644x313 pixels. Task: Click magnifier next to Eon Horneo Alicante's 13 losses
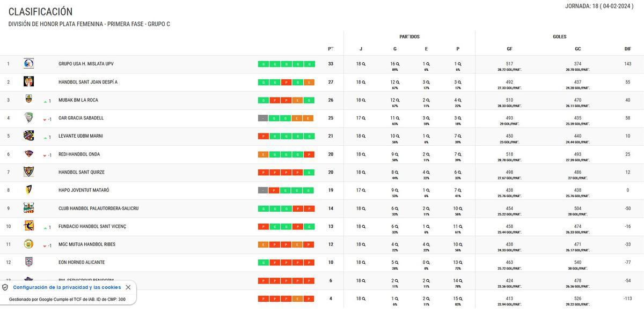click(x=461, y=263)
